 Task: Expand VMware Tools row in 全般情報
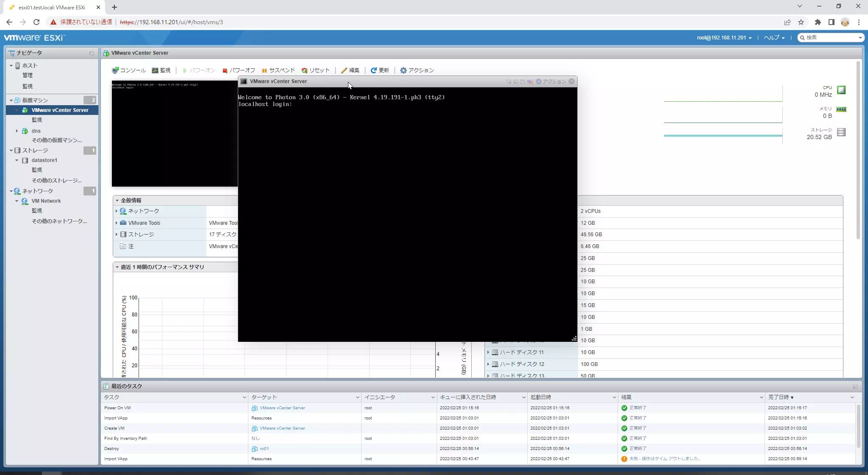tap(117, 223)
